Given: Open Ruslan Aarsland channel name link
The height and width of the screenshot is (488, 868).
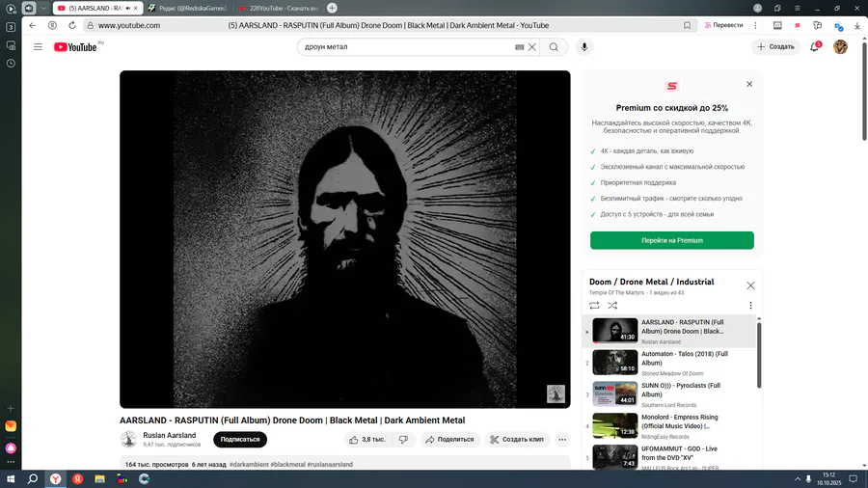Looking at the screenshot, I should (170, 435).
